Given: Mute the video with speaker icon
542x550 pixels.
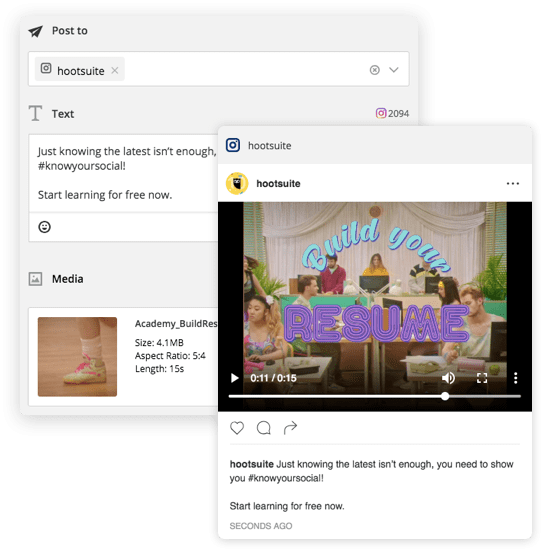Looking at the screenshot, I should (x=448, y=378).
